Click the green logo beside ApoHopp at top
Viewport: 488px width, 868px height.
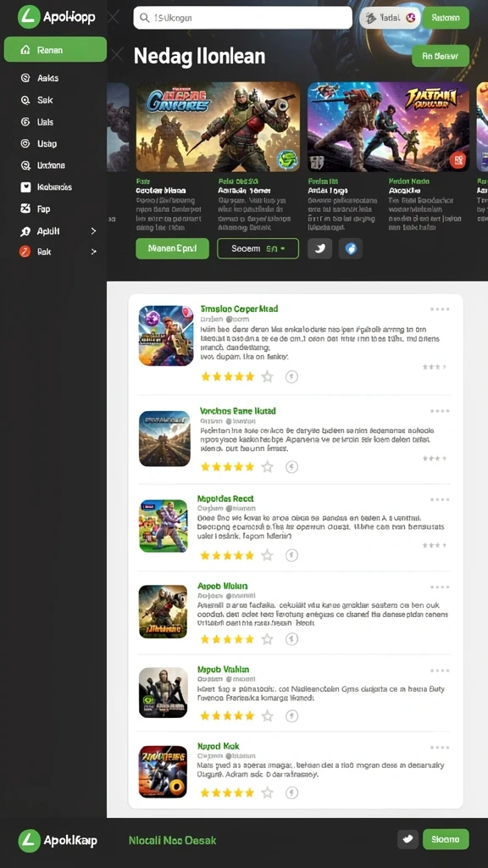(x=29, y=17)
